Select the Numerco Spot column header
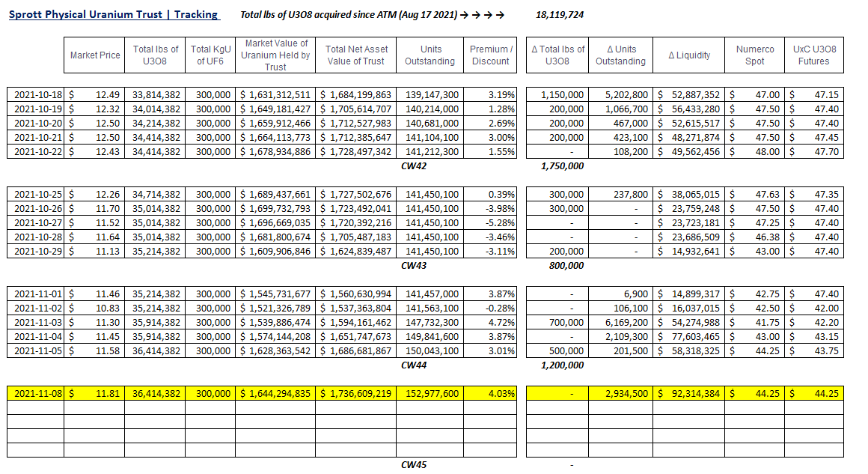This screenshot has height=474, width=868. 755,55
